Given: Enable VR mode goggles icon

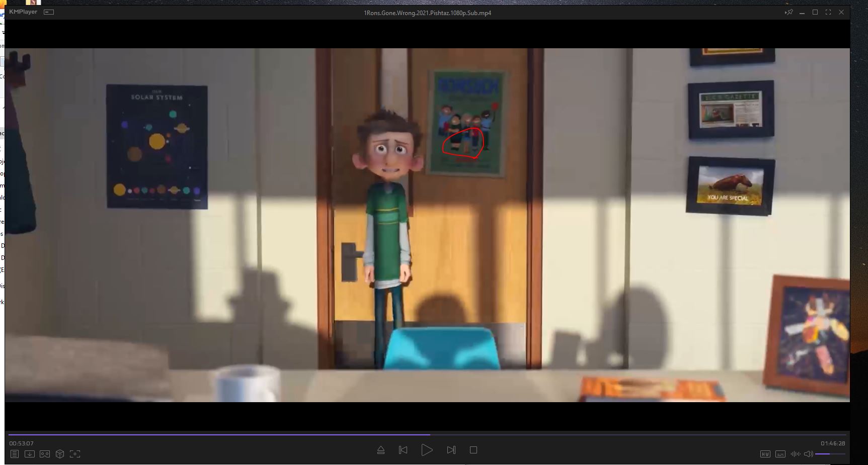Looking at the screenshot, I should [x=45, y=454].
